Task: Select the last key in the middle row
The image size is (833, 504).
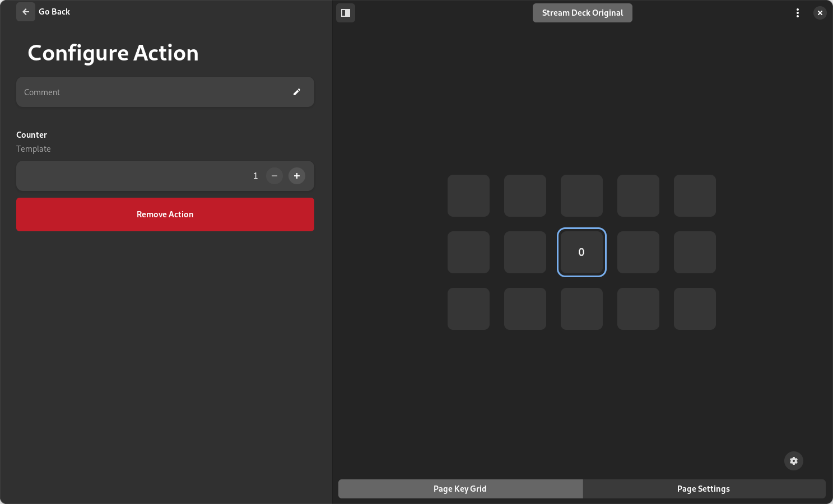Action: tap(695, 252)
